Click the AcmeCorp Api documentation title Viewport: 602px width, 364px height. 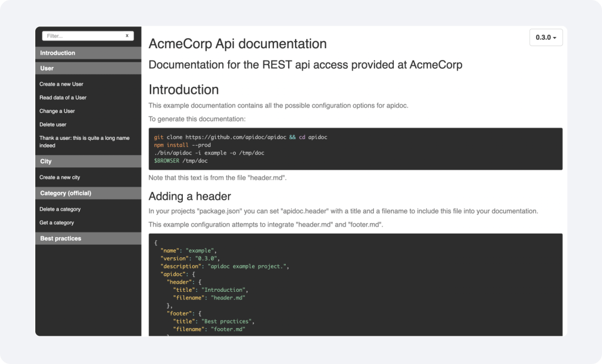pos(238,43)
